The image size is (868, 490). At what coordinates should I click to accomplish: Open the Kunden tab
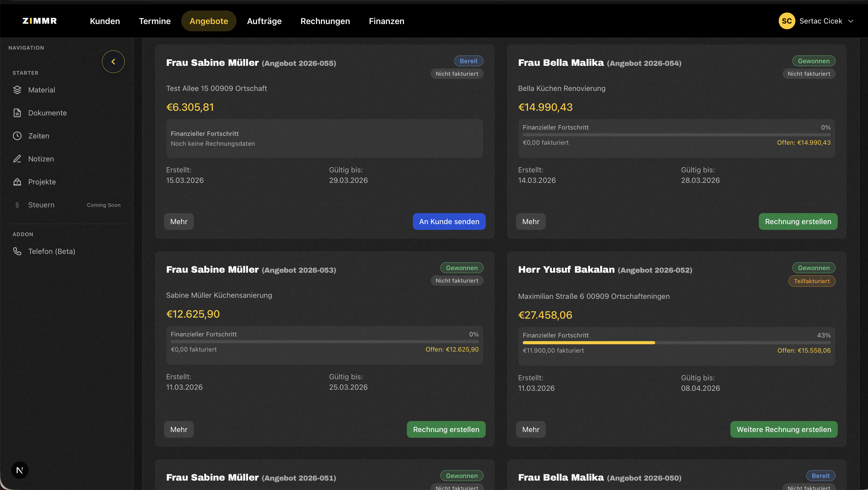tap(105, 21)
